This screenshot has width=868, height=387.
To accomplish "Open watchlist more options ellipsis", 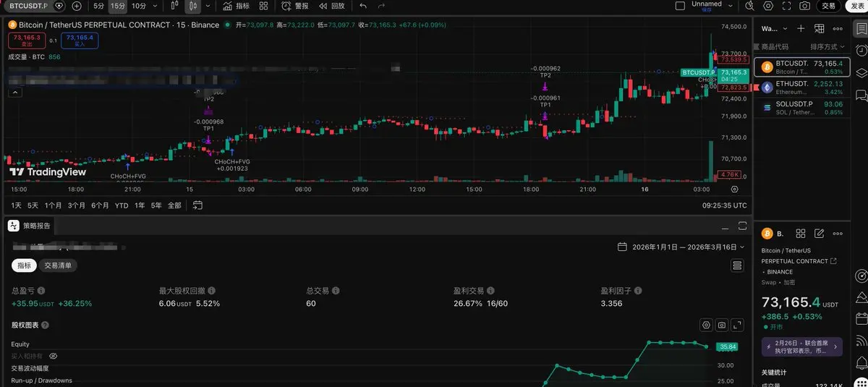I will 838,29.
